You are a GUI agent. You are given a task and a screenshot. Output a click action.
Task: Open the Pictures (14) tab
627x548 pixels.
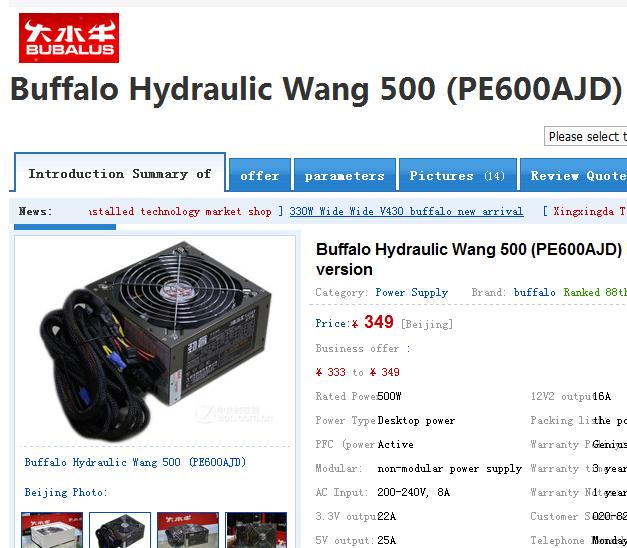(x=457, y=175)
